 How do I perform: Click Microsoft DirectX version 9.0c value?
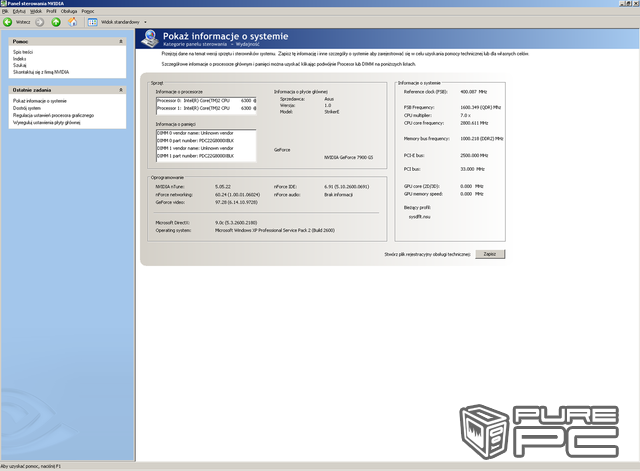pyautogui.click(x=236, y=223)
